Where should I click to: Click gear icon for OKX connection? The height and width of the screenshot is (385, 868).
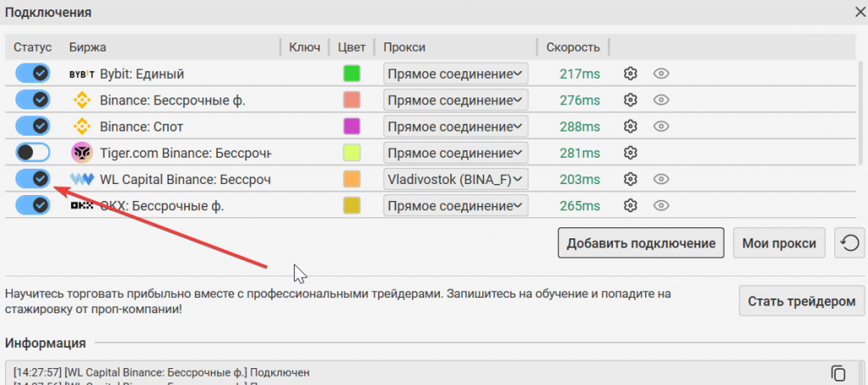(630, 205)
